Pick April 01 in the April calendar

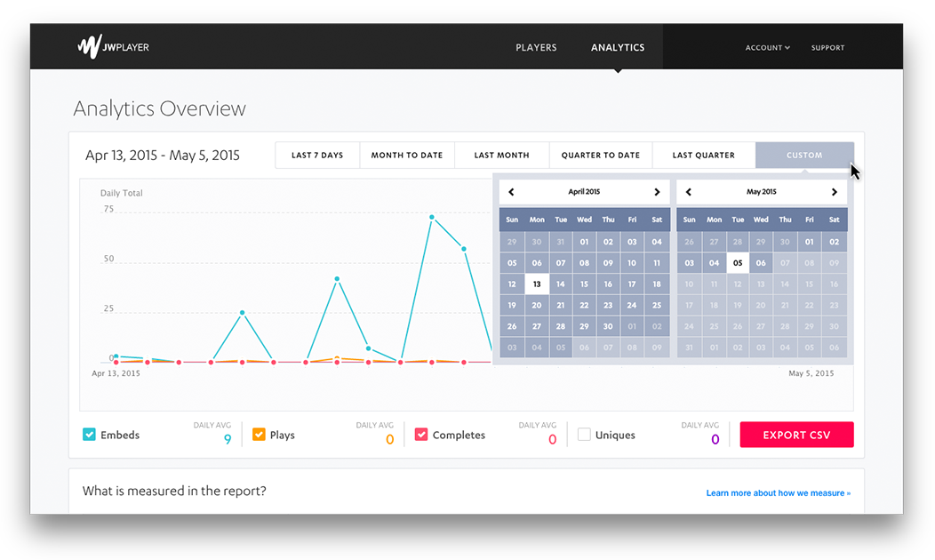point(585,242)
